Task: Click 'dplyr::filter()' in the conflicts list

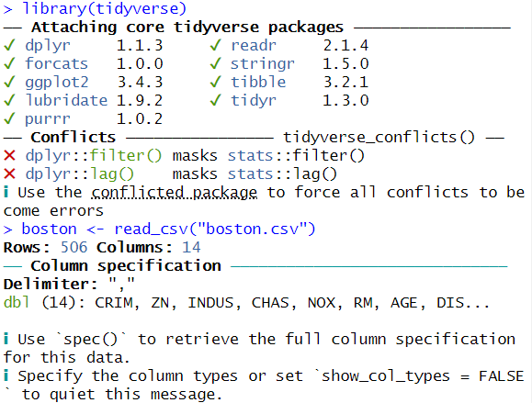Action: click(94, 156)
